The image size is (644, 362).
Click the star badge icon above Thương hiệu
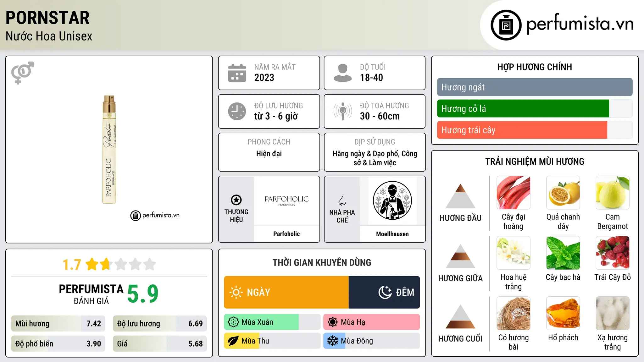click(236, 200)
